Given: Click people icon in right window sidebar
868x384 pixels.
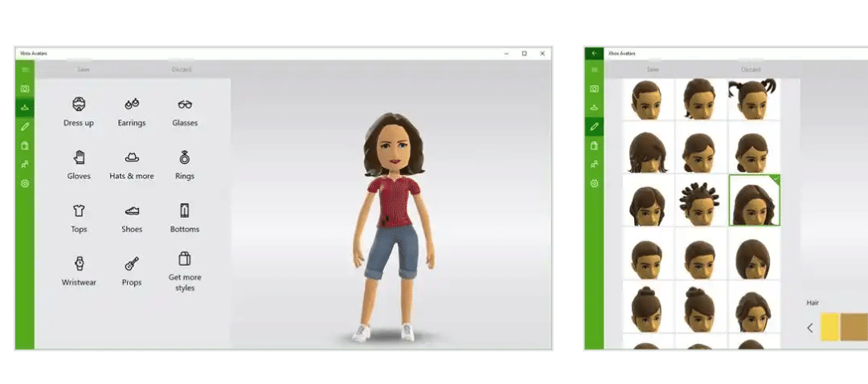Looking at the screenshot, I should point(595,165).
